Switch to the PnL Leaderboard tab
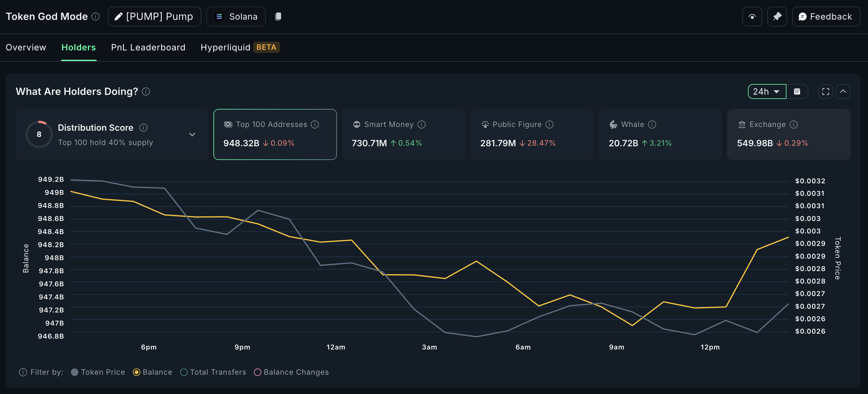868x394 pixels. (x=148, y=47)
